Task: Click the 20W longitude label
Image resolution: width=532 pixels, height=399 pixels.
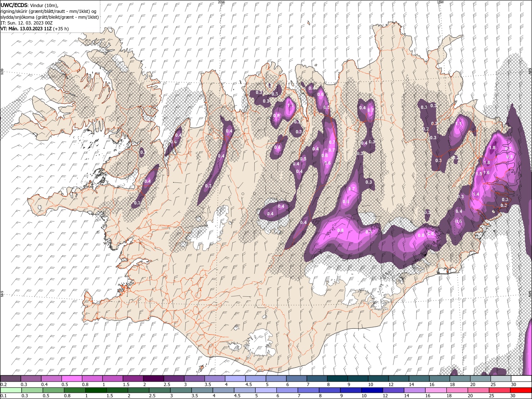Action: tap(221, 2)
